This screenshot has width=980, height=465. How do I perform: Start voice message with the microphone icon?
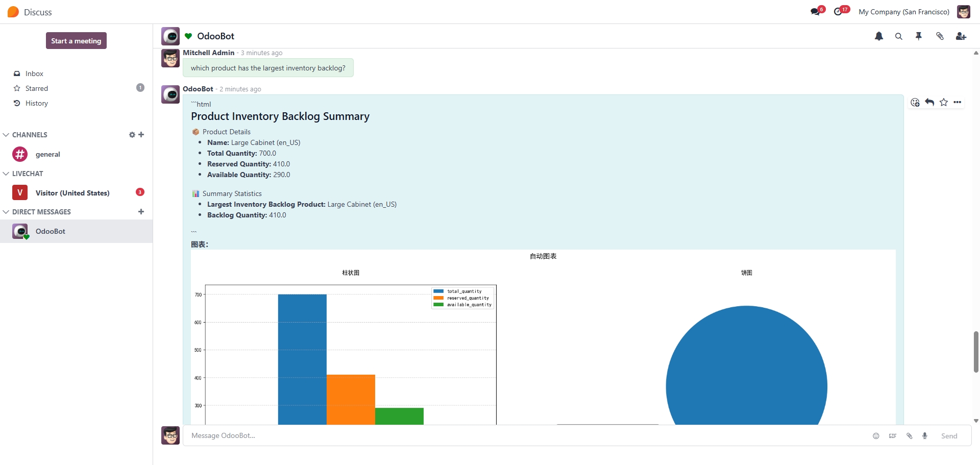point(925,436)
